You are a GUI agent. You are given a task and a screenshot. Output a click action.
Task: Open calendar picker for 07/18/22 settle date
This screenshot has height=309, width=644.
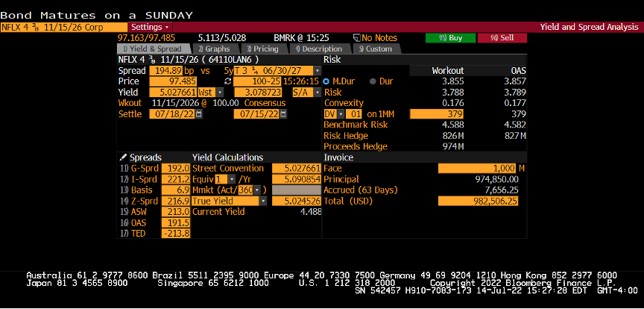coord(199,114)
